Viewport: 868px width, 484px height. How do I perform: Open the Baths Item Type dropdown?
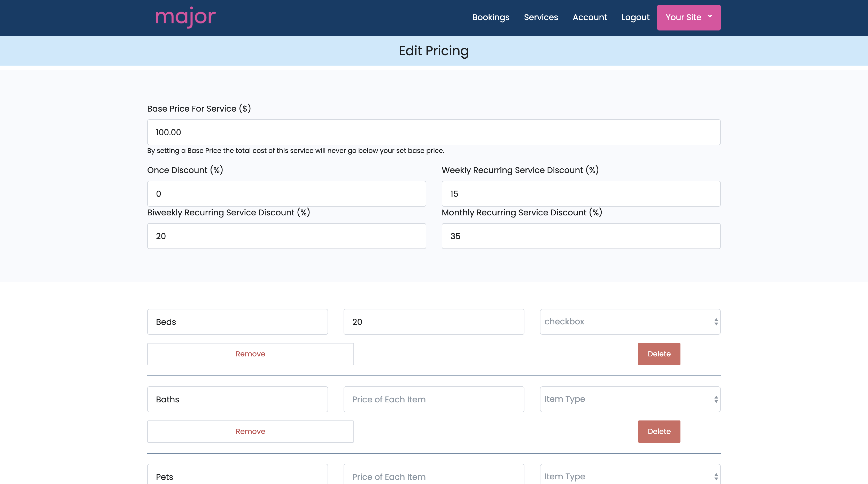coord(630,399)
